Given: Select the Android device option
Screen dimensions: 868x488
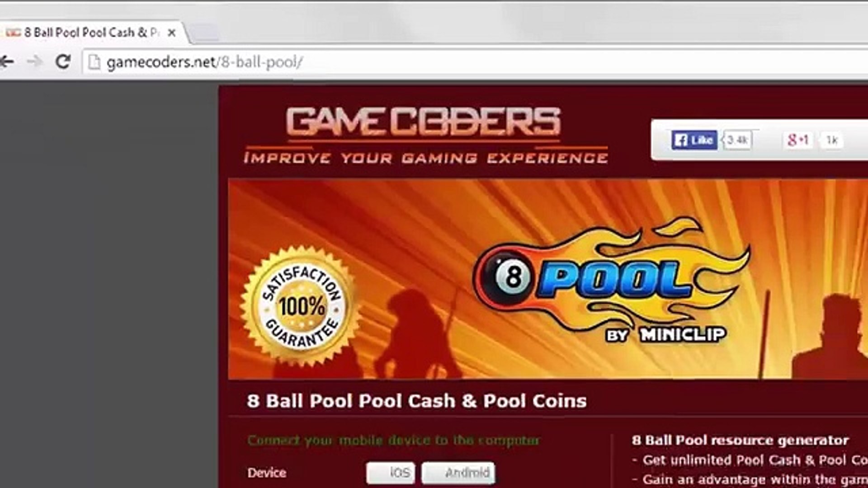Looking at the screenshot, I should pyautogui.click(x=458, y=473).
